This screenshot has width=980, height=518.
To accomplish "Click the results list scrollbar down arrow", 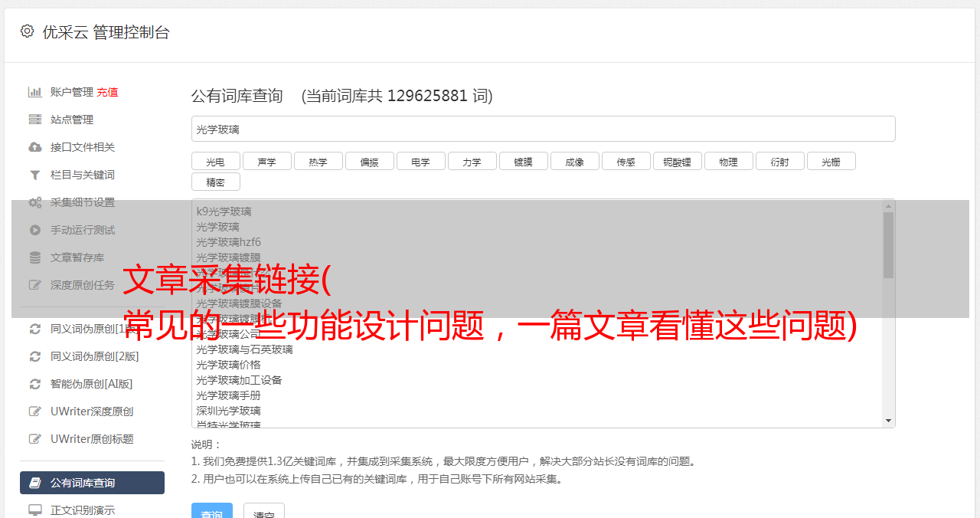I will click(x=888, y=421).
